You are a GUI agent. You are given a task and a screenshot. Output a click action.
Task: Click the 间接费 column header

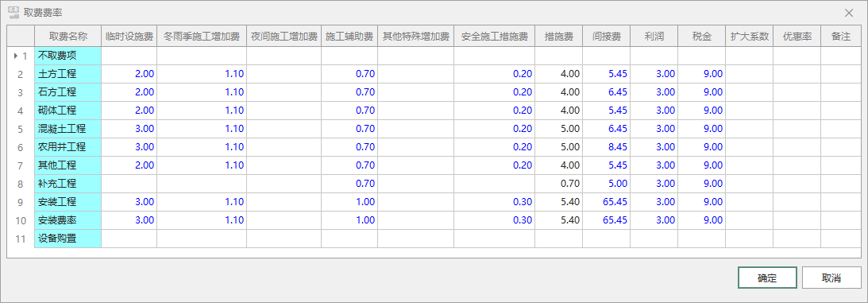coord(606,37)
